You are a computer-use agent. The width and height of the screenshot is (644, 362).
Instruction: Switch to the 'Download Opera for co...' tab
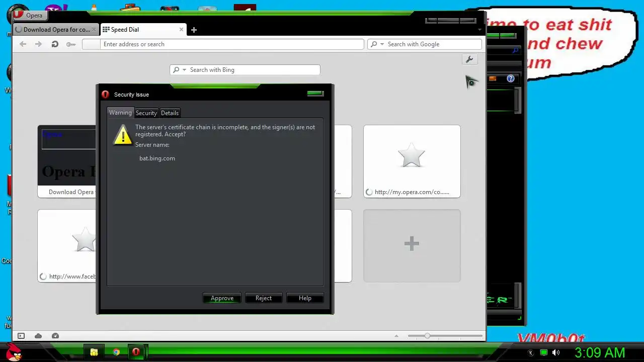click(55, 30)
